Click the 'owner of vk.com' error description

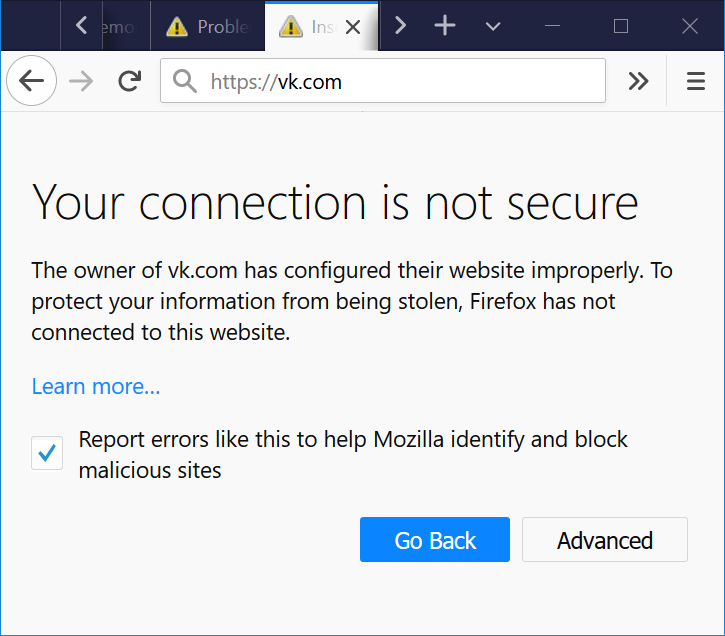click(351, 301)
